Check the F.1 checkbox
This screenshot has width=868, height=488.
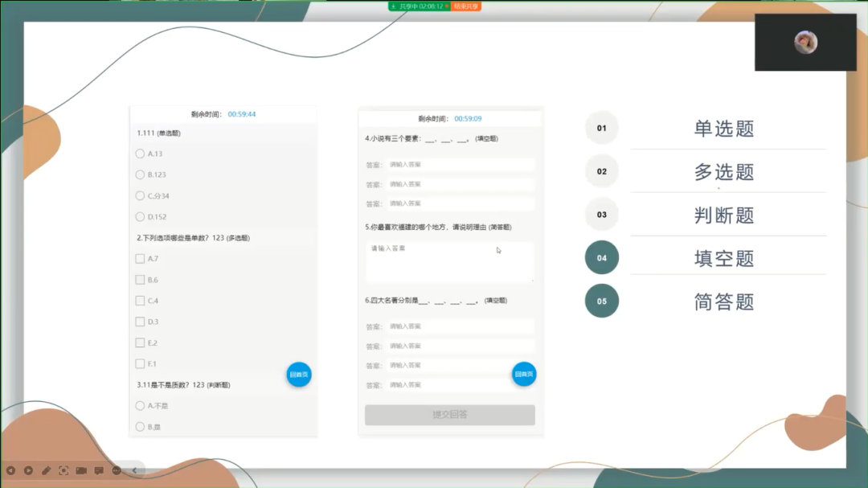point(140,363)
